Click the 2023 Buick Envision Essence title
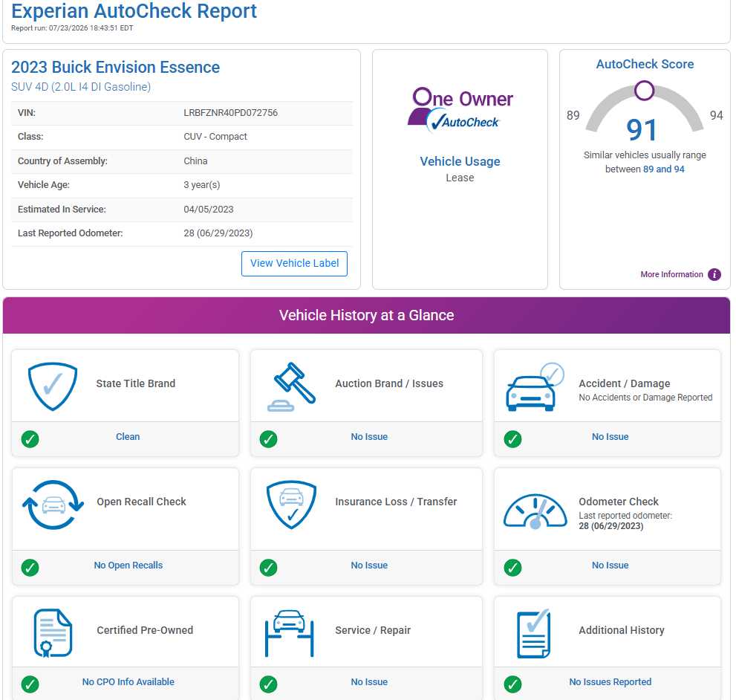 115,67
